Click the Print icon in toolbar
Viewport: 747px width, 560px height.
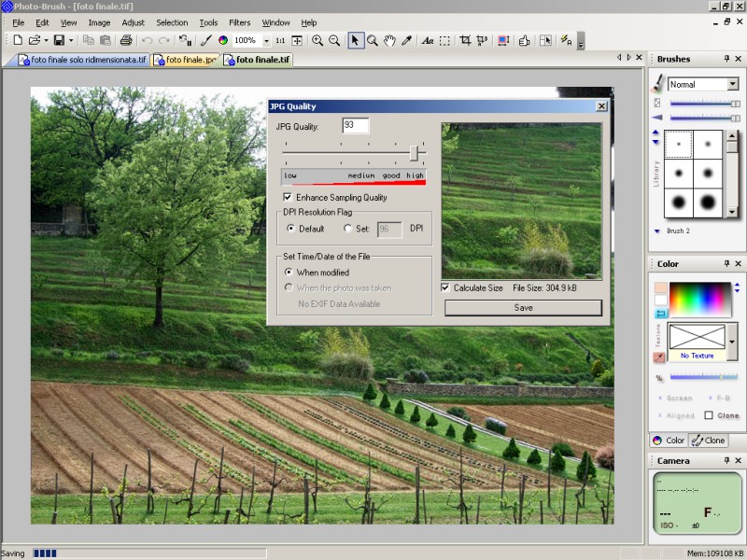pos(126,40)
